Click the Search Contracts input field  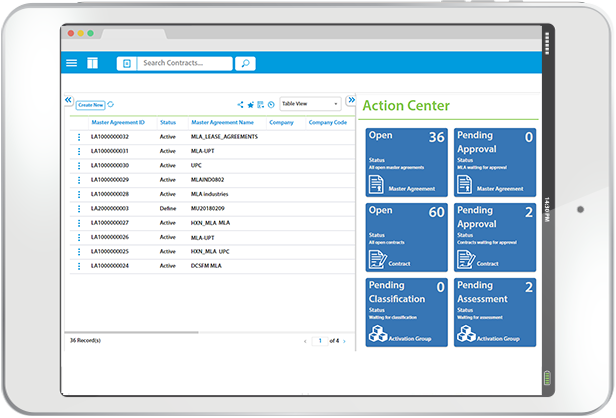coord(185,63)
